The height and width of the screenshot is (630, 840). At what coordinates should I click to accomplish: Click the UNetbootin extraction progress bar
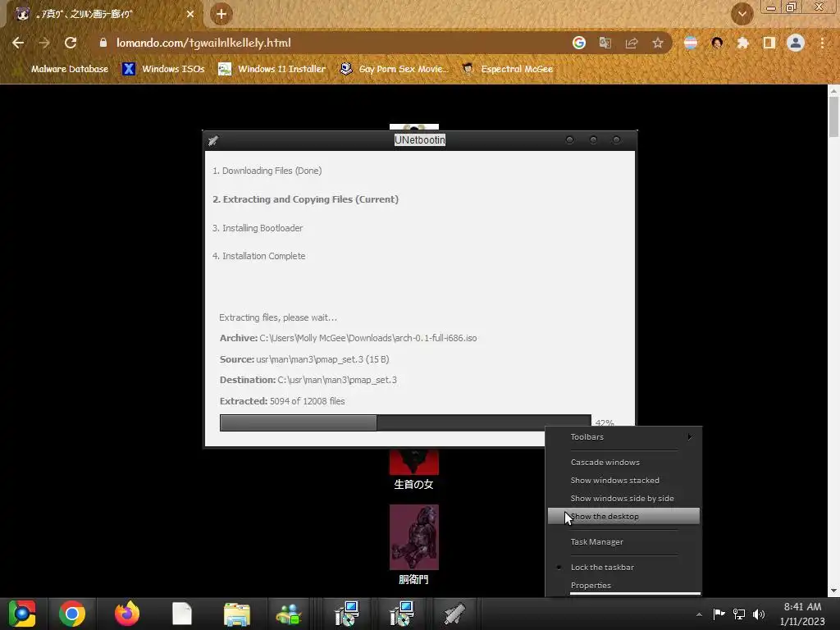pyautogui.click(x=405, y=422)
